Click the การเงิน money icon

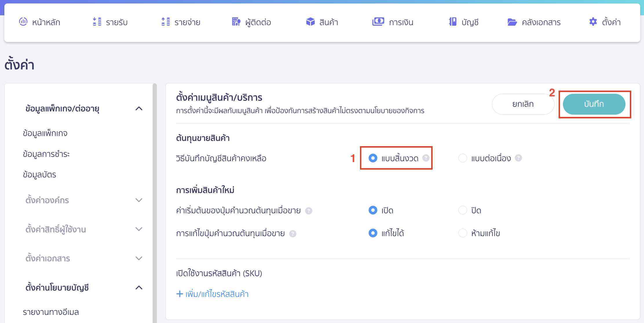point(378,22)
